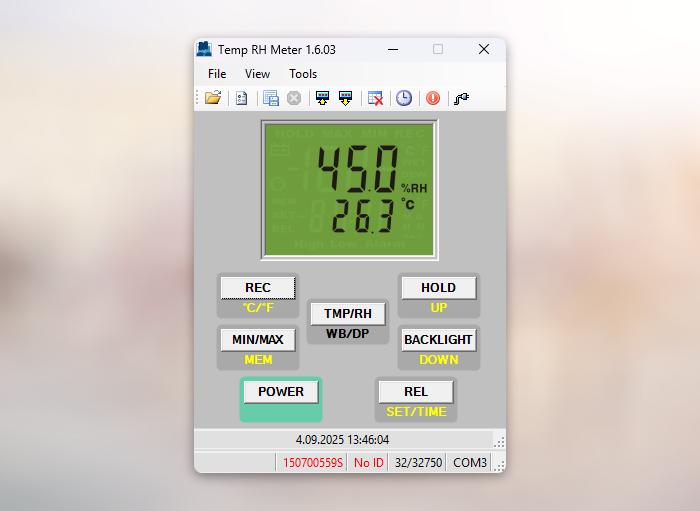
Task: Click the cable connection plug icon
Action: point(462,98)
